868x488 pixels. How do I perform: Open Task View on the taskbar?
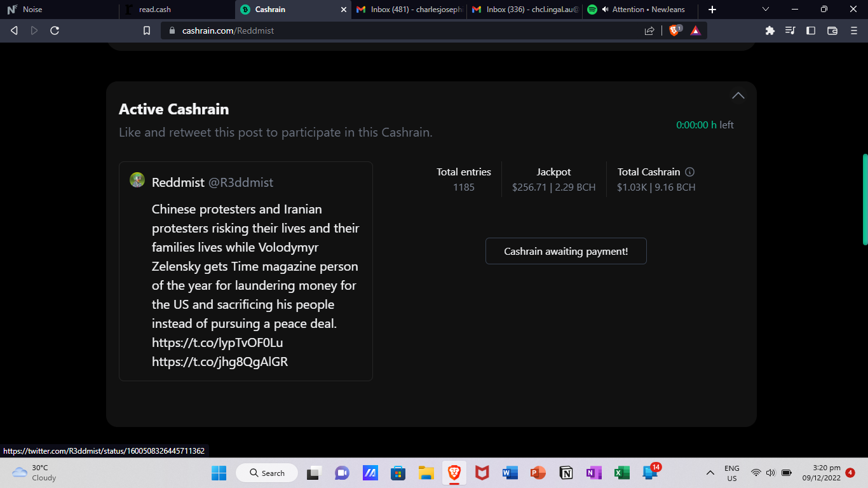point(313,473)
